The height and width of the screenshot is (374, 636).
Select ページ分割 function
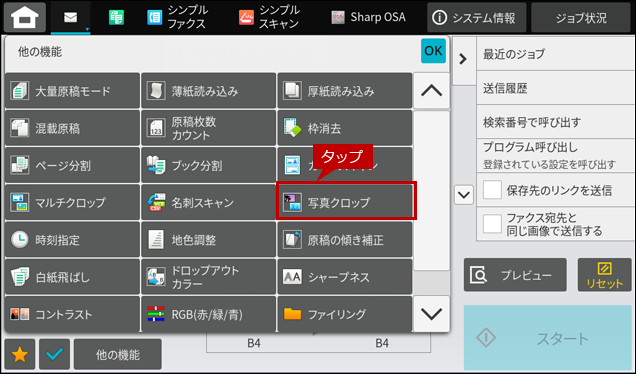73,166
